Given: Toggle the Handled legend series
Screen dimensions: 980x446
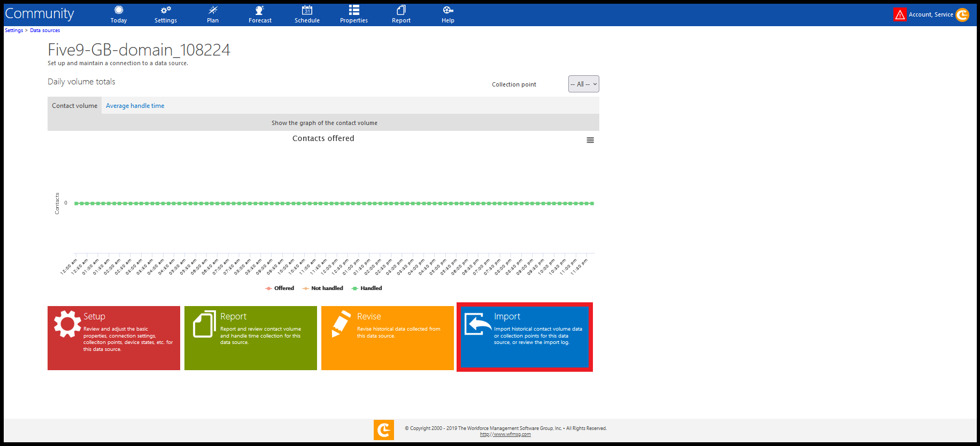Looking at the screenshot, I should (367, 288).
